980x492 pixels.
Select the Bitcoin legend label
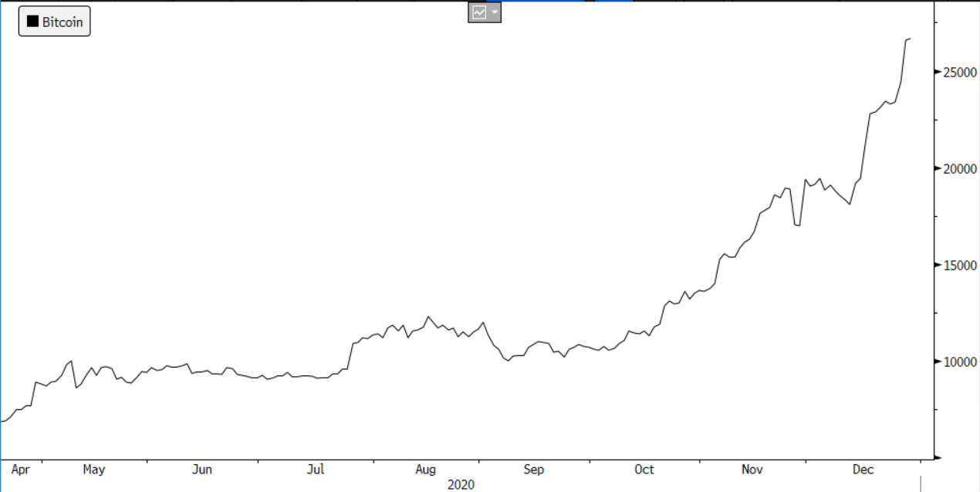[63, 22]
